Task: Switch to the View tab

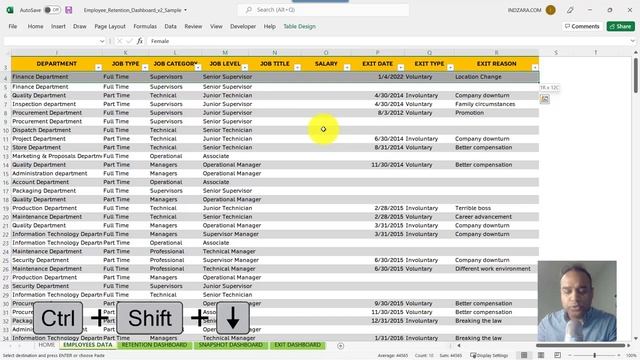Action: [x=216, y=26]
